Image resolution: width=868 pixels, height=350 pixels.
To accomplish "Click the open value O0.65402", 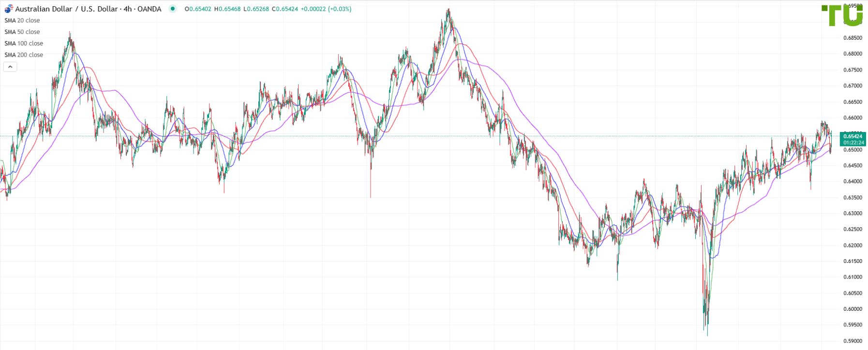I will [198, 9].
